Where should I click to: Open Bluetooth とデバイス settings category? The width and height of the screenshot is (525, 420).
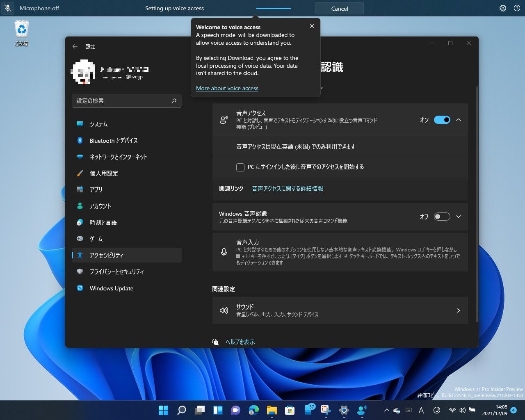127,140
